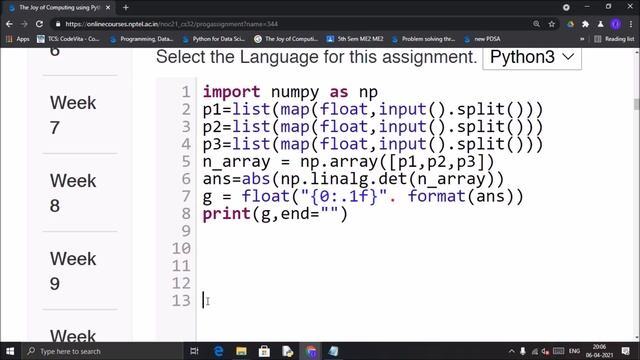The image size is (640, 360).
Task: Open Programming, Data bookmark
Action: pos(142,39)
